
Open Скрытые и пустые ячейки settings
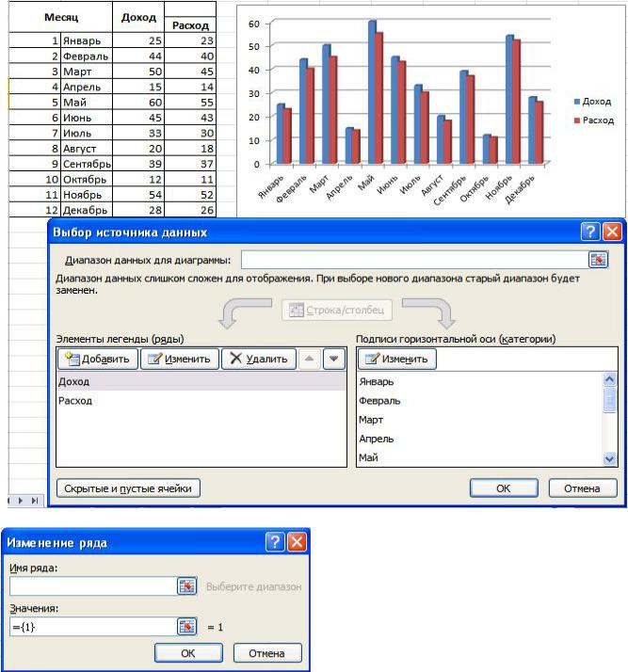pyautogui.click(x=128, y=488)
